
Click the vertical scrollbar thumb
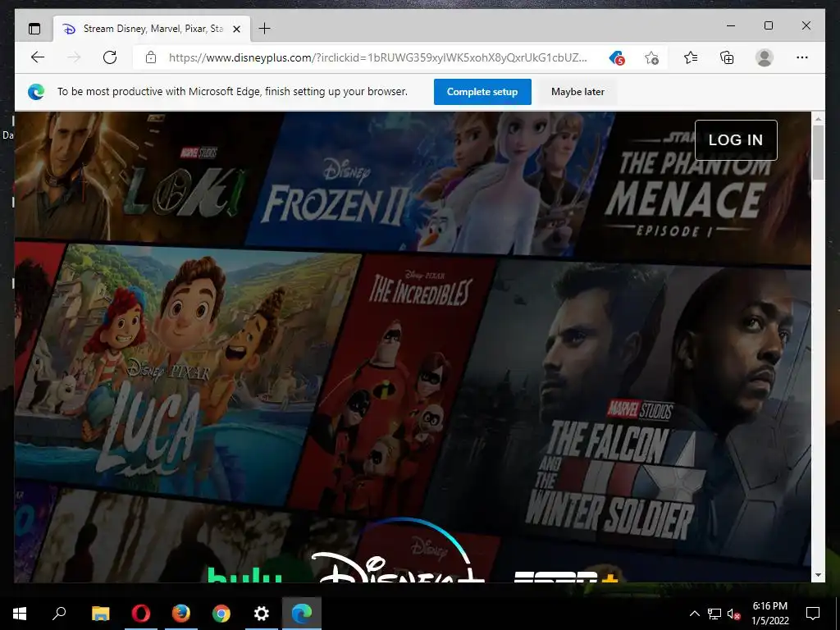click(x=818, y=152)
